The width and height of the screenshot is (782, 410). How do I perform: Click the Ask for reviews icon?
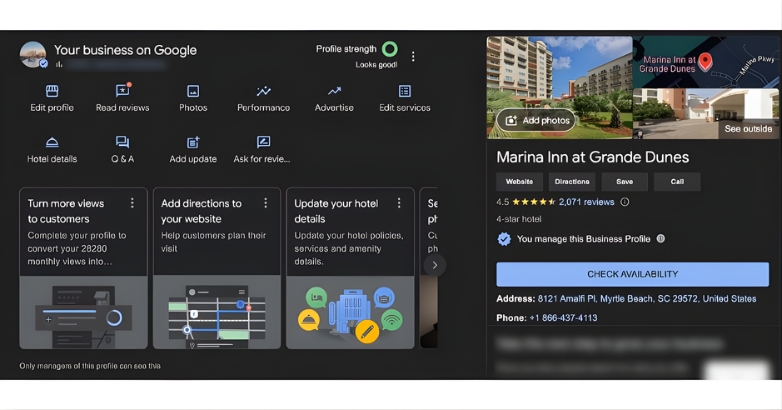point(263,142)
